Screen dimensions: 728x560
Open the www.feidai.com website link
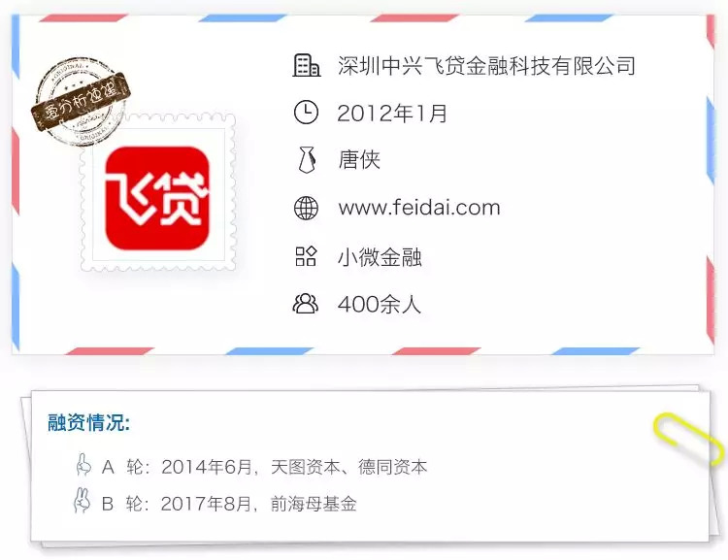[419, 207]
